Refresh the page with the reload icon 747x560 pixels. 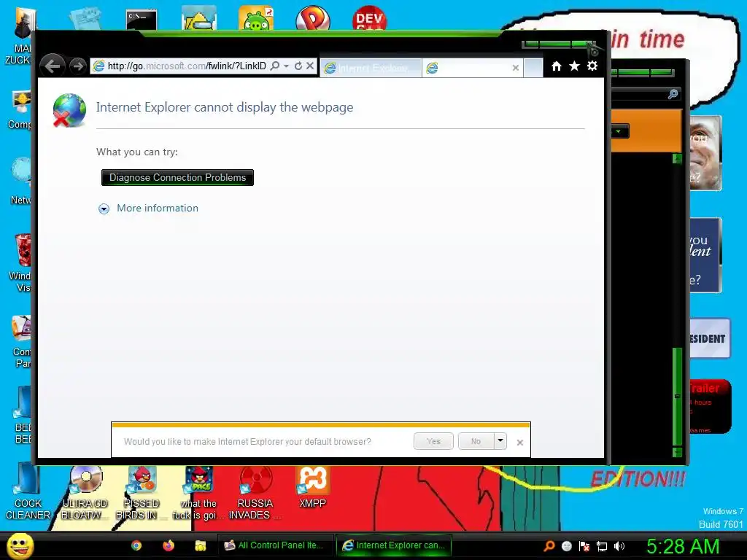coord(298,66)
